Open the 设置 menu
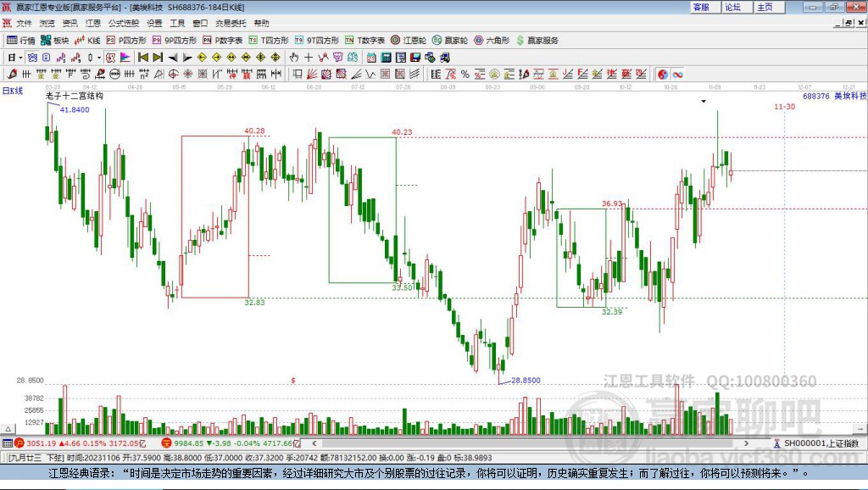The image size is (868, 490). [154, 23]
